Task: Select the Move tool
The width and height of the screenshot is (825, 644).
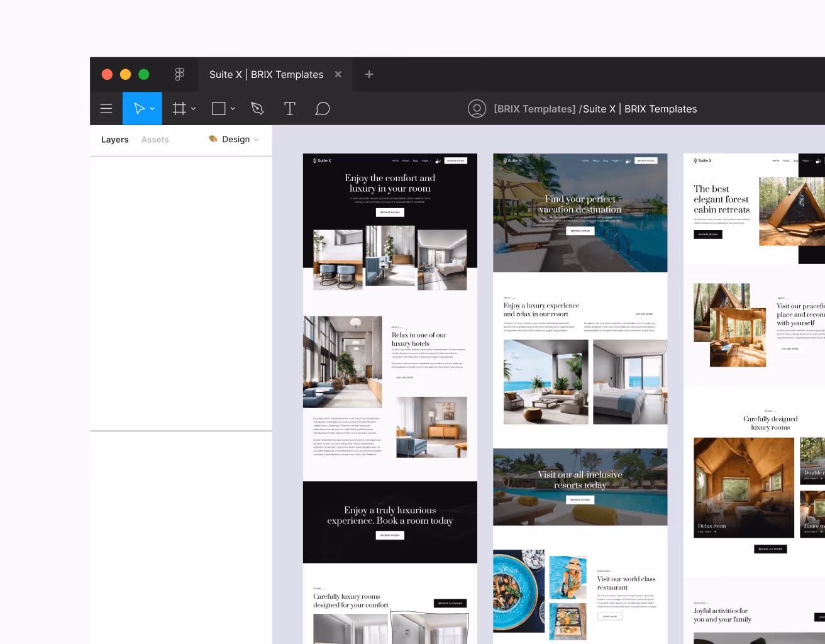Action: pos(138,108)
